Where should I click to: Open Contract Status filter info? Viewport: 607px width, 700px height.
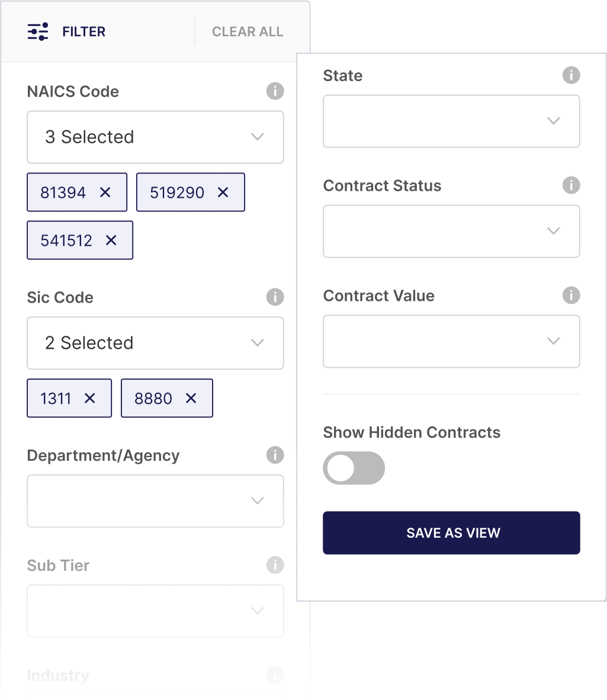point(571,185)
